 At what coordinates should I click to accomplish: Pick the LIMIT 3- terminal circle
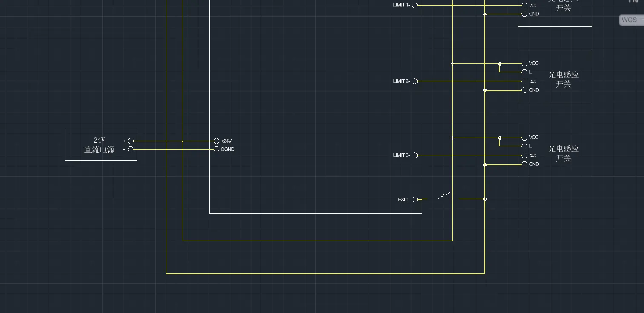(x=415, y=155)
